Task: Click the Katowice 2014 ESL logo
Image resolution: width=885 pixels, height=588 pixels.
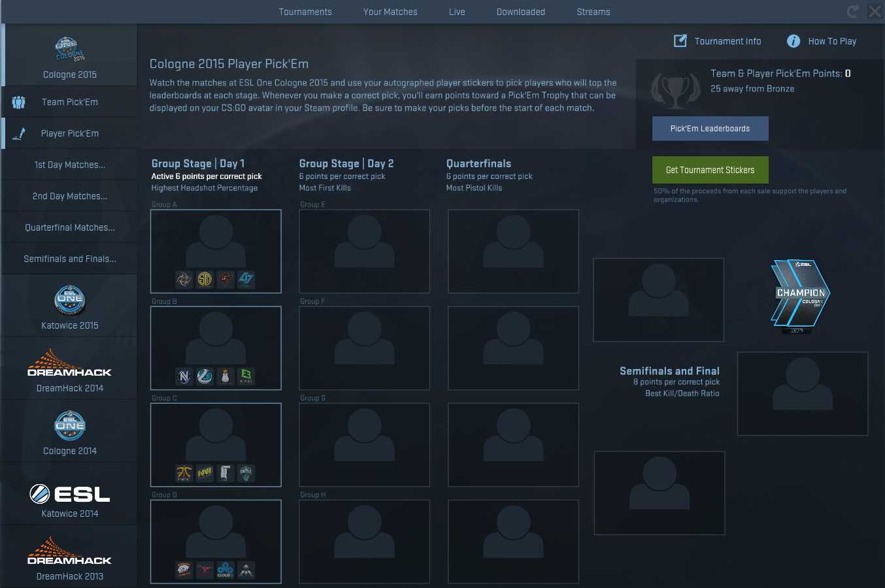Action: point(70,494)
